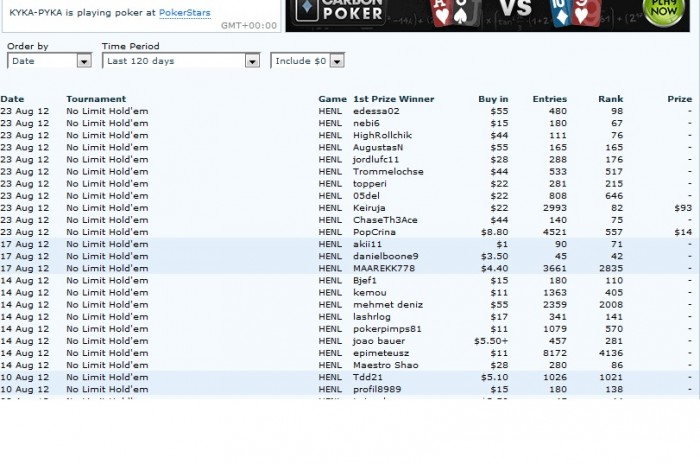The image size is (700, 464).
Task: Select winner name nebi6
Action: tap(366, 123)
